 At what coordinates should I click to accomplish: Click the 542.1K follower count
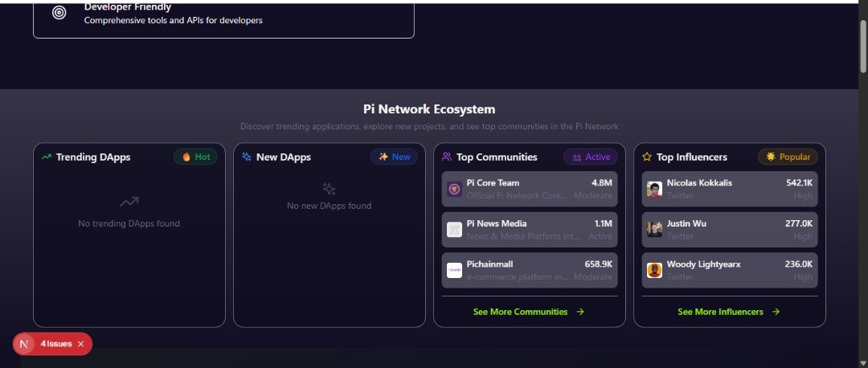coord(800,183)
